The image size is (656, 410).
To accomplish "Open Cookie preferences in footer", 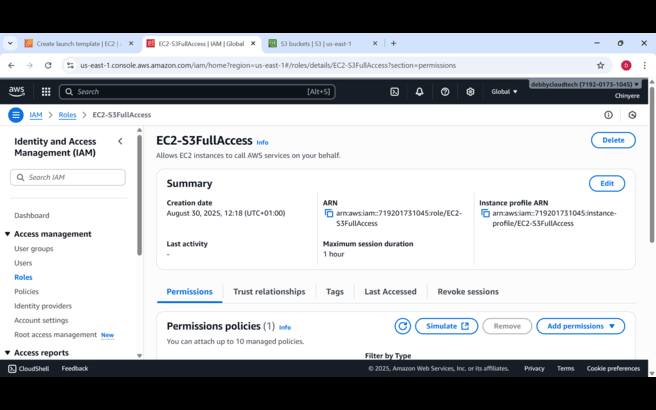I will tap(613, 369).
